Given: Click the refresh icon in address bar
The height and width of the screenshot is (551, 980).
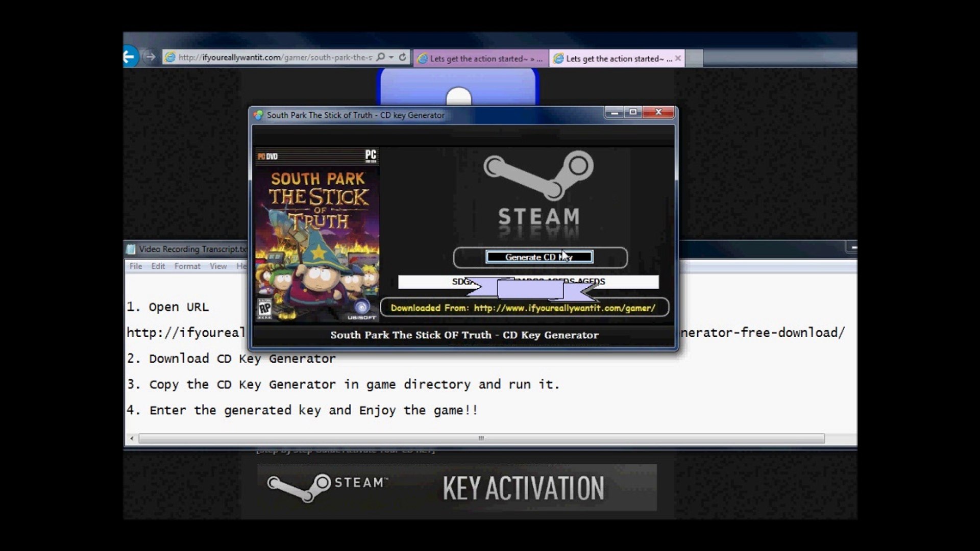Looking at the screenshot, I should pos(403,57).
